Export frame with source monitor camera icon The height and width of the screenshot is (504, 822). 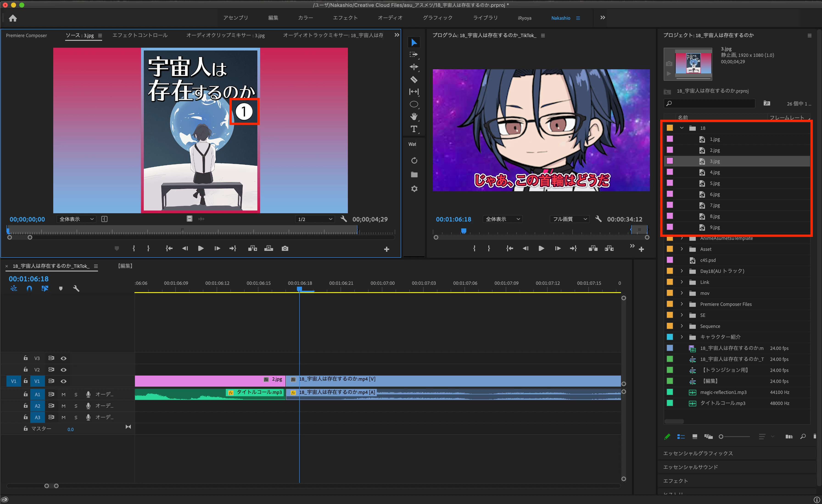285,248
